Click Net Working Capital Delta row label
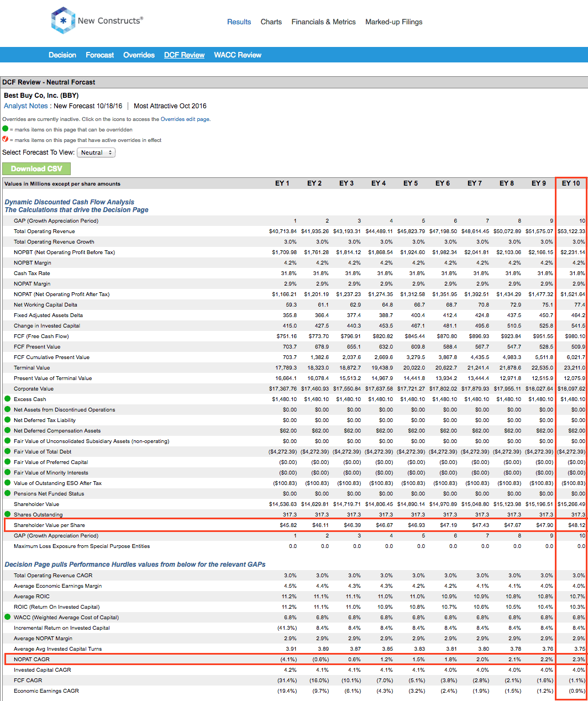This screenshot has height=701, width=588. 45,304
